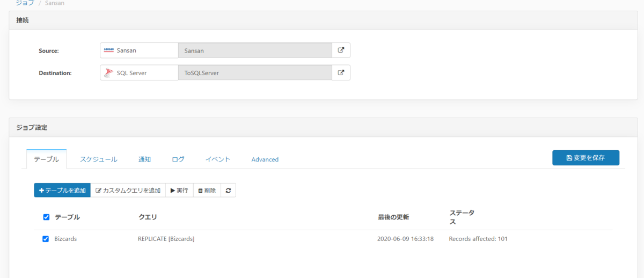The width and height of the screenshot is (644, 278).
Task: Click the カスタムクエリを追加 button
Action: click(128, 191)
